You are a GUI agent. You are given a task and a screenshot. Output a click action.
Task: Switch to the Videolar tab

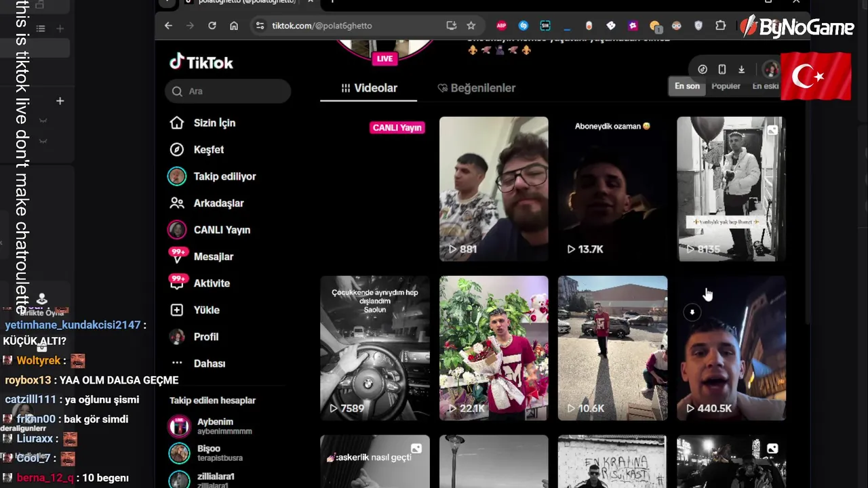tap(369, 88)
